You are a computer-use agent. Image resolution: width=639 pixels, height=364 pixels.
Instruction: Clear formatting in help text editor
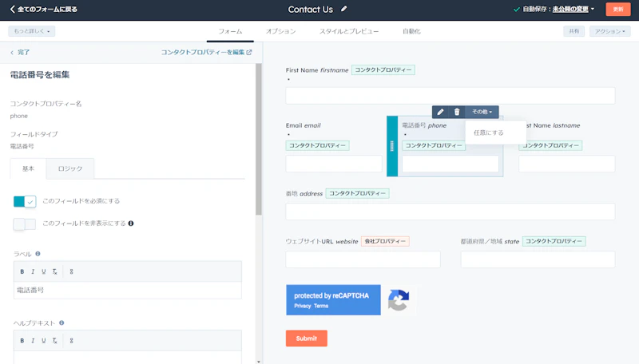pyautogui.click(x=54, y=341)
